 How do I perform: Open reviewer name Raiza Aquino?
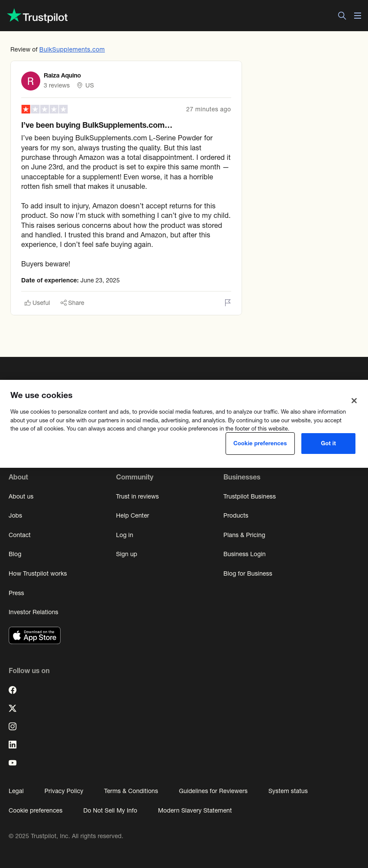[x=62, y=75]
